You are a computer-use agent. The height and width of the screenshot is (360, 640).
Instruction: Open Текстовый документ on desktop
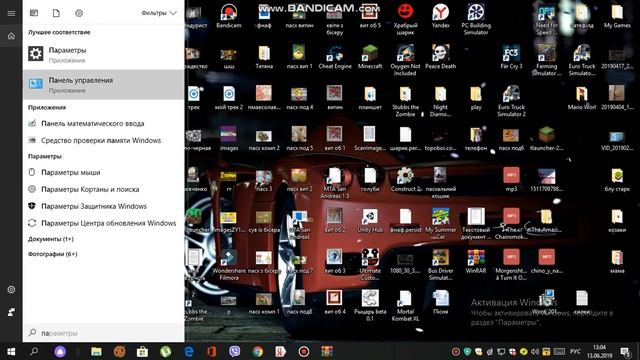(476, 224)
